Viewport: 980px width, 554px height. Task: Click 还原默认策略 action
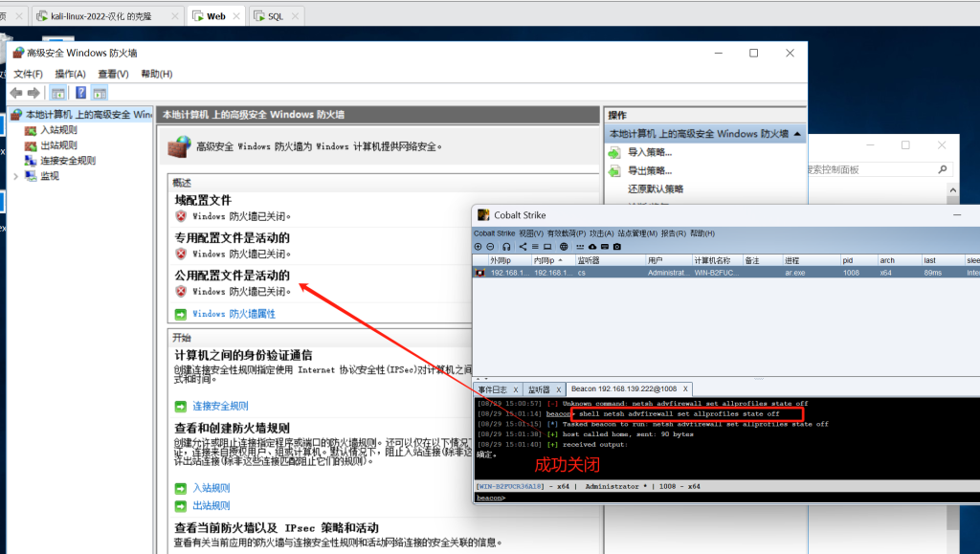click(656, 188)
